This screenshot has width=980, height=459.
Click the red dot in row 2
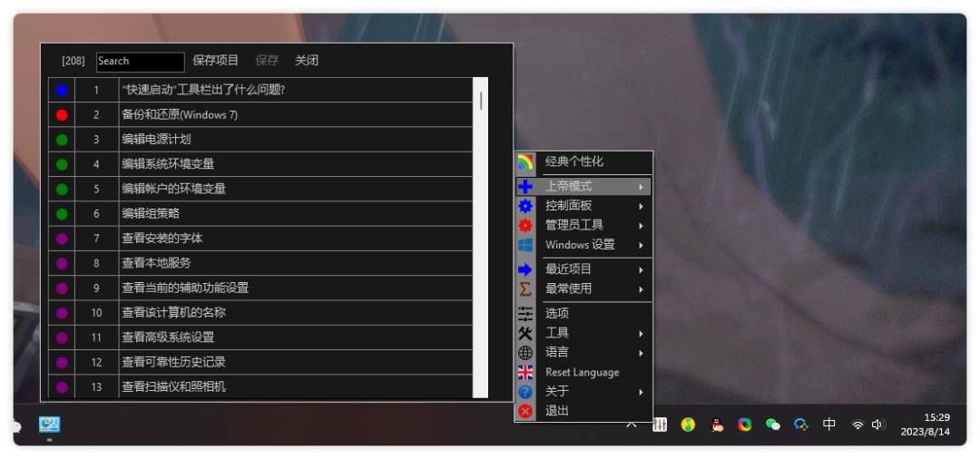click(62, 115)
